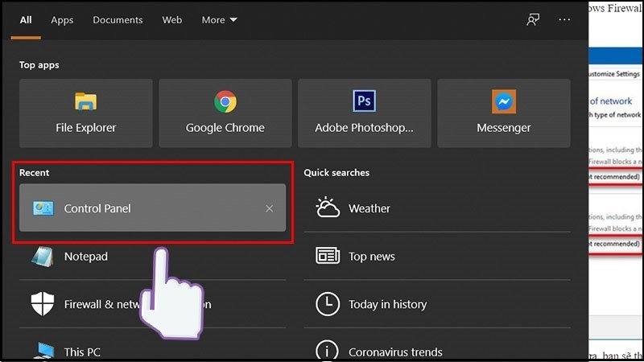Open Adobe Photoshop tile

tap(364, 113)
